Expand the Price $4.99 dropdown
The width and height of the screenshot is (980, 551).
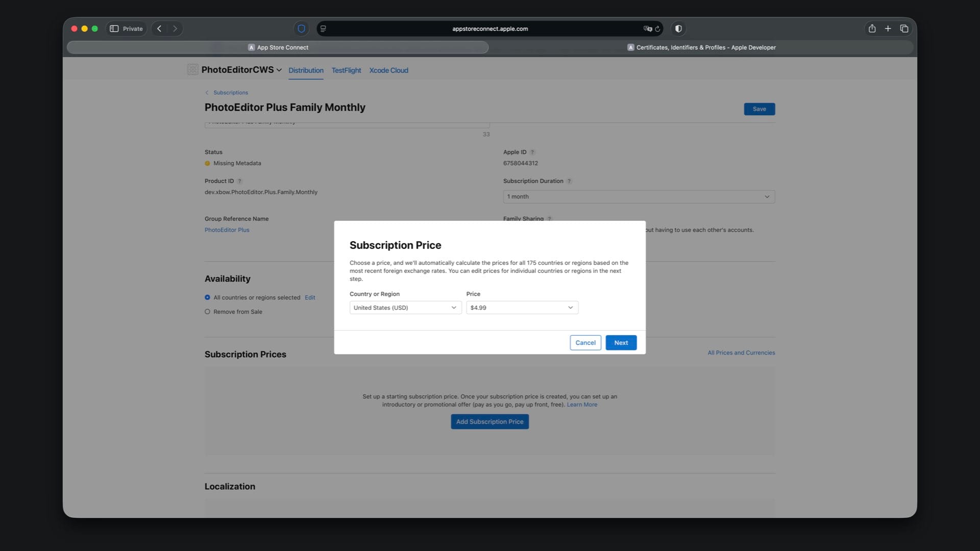522,308
